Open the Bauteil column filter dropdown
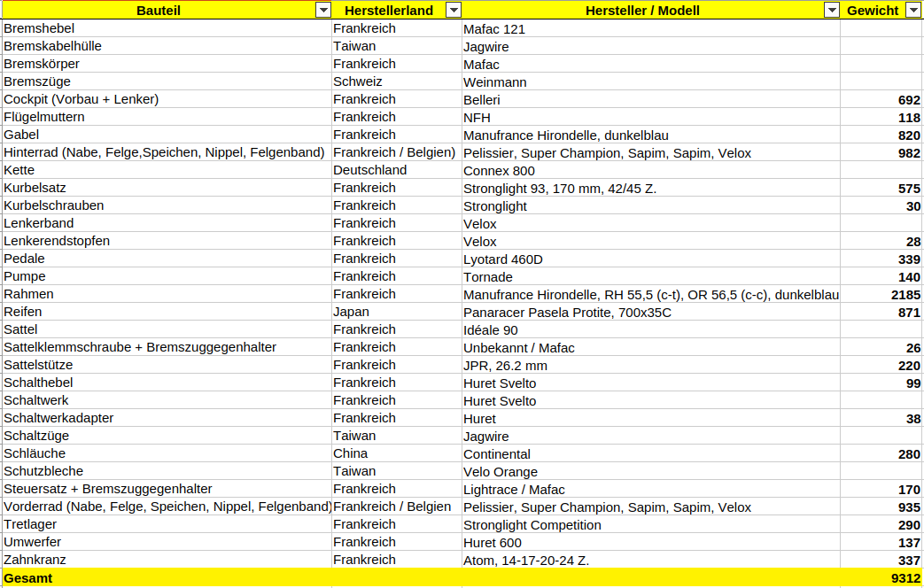This screenshot has width=924, height=588. click(x=323, y=11)
